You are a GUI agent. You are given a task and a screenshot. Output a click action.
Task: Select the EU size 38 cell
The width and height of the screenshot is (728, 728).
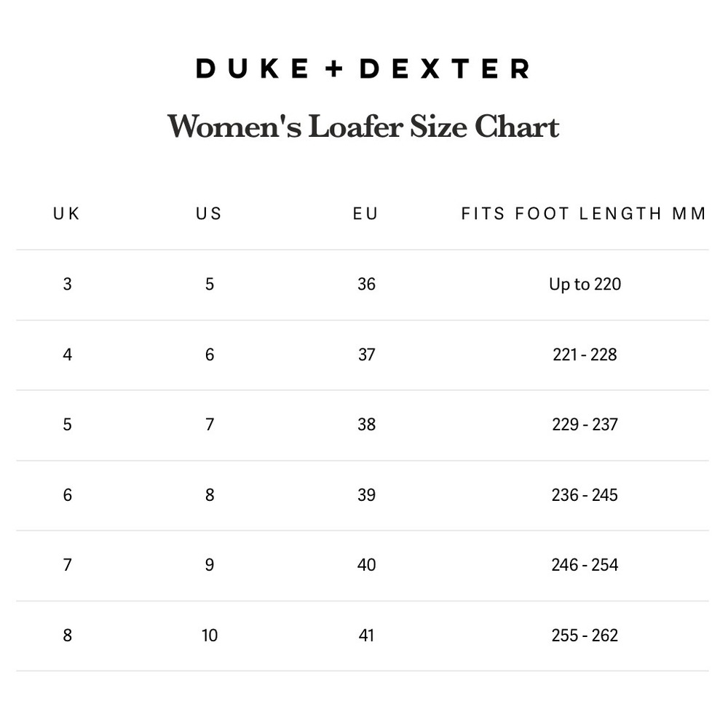[x=366, y=424]
